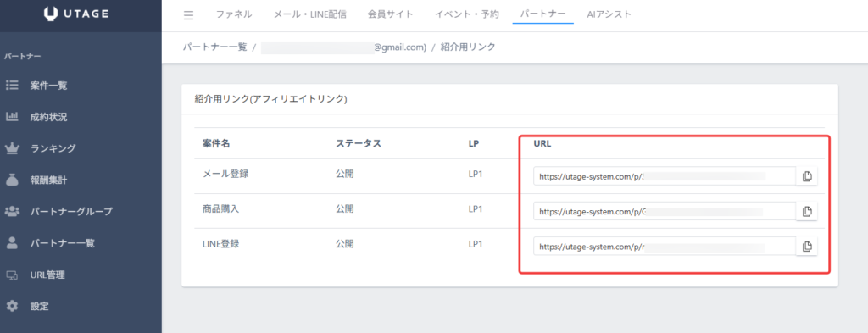Click the URL管理 monitor icon
This screenshot has width=868, height=333.
pyautogui.click(x=12, y=275)
